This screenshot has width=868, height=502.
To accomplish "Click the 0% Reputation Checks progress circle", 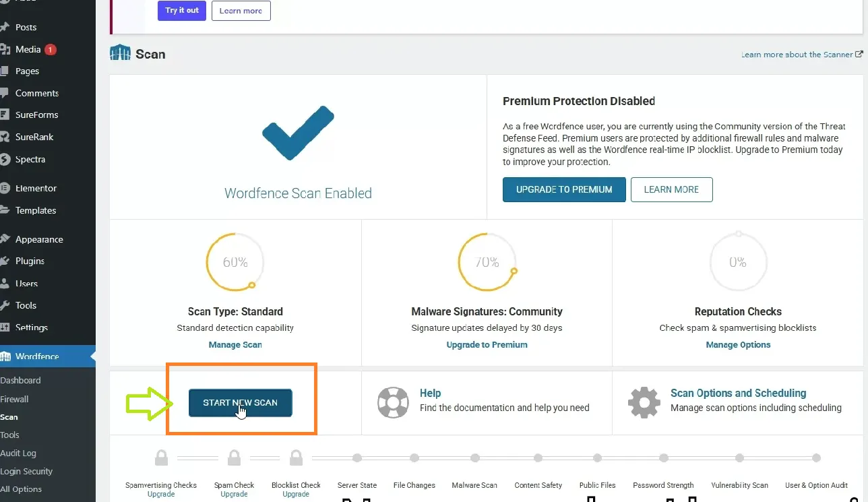I will click(x=738, y=262).
